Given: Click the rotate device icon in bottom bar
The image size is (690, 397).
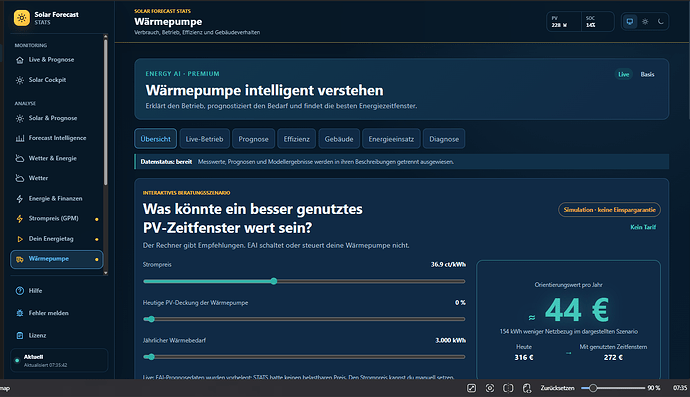Looking at the screenshot, I should [x=527, y=388].
